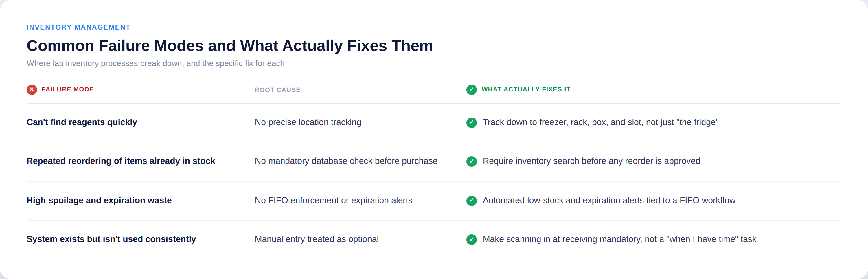Select System exists but isn't used consistently
This screenshot has height=279, width=868.
[111, 239]
